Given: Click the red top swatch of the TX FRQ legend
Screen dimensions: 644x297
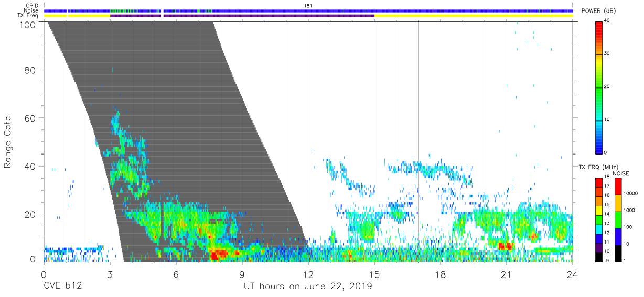Looking at the screenshot, I should coord(599,182).
